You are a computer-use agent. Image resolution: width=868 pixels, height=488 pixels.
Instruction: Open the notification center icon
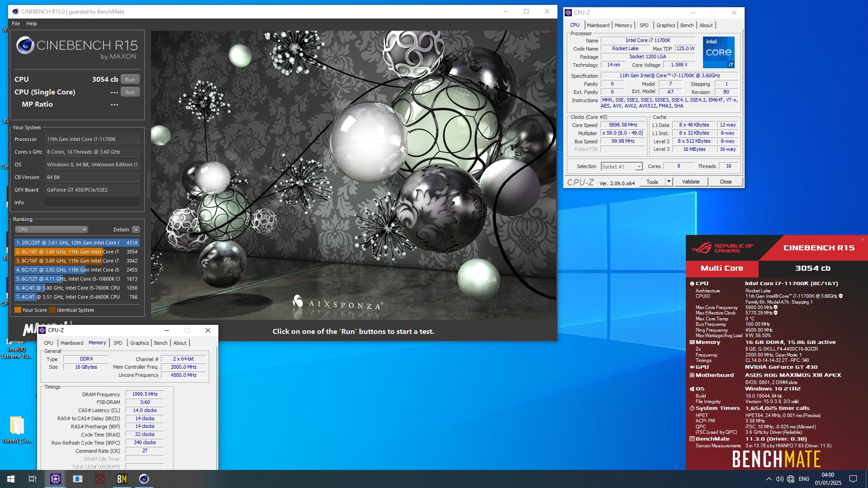click(853, 479)
